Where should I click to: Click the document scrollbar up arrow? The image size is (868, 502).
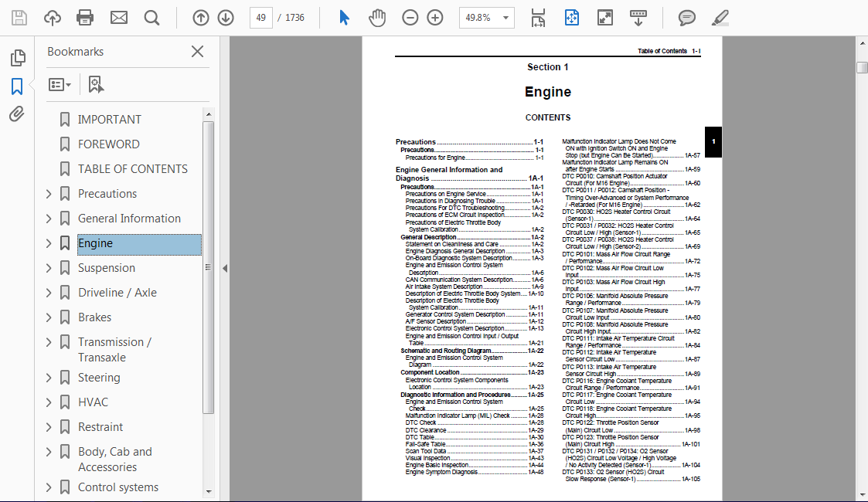(x=862, y=43)
